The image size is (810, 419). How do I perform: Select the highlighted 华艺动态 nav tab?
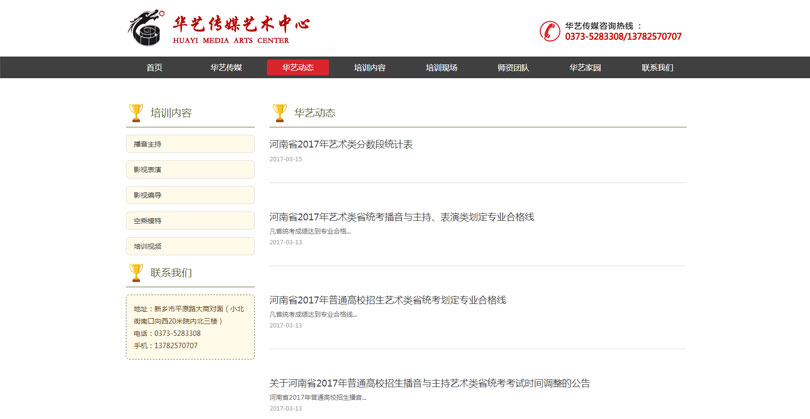298,68
